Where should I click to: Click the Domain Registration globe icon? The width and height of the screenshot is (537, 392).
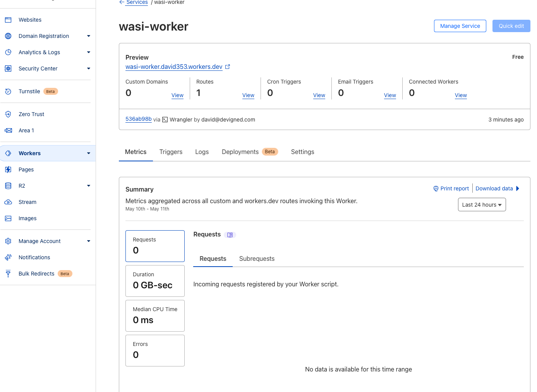click(x=8, y=36)
